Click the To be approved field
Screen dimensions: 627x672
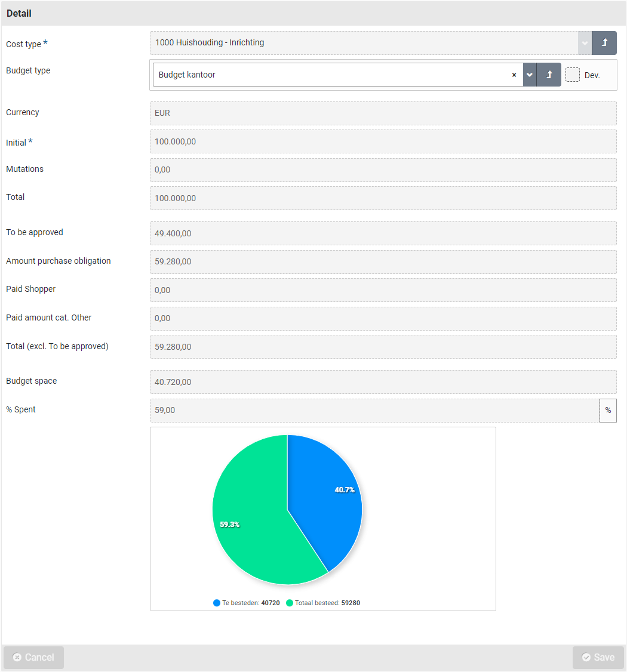tap(382, 233)
